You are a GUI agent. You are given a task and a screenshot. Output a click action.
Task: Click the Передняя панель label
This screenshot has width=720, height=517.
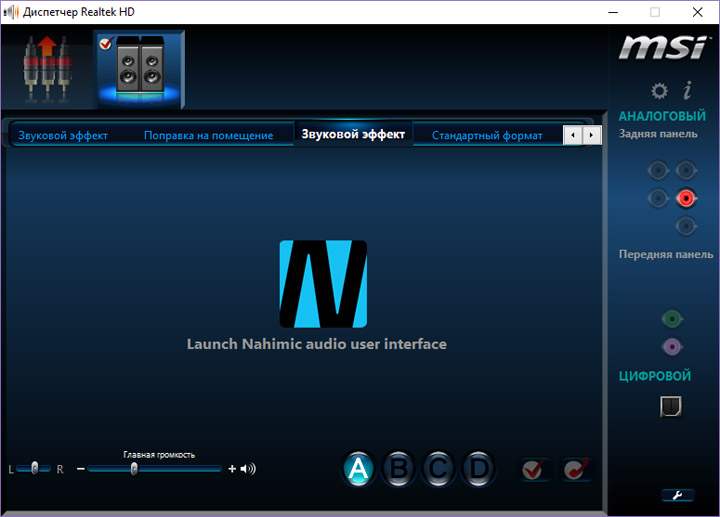pos(666,254)
